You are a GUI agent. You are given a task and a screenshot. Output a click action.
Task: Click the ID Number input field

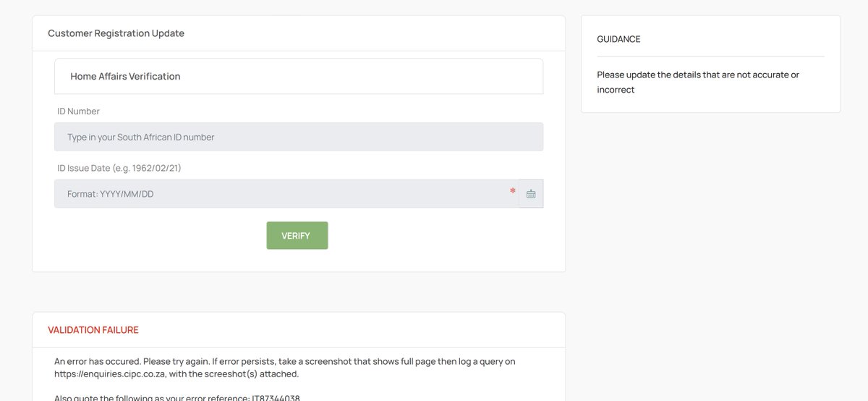point(299,137)
